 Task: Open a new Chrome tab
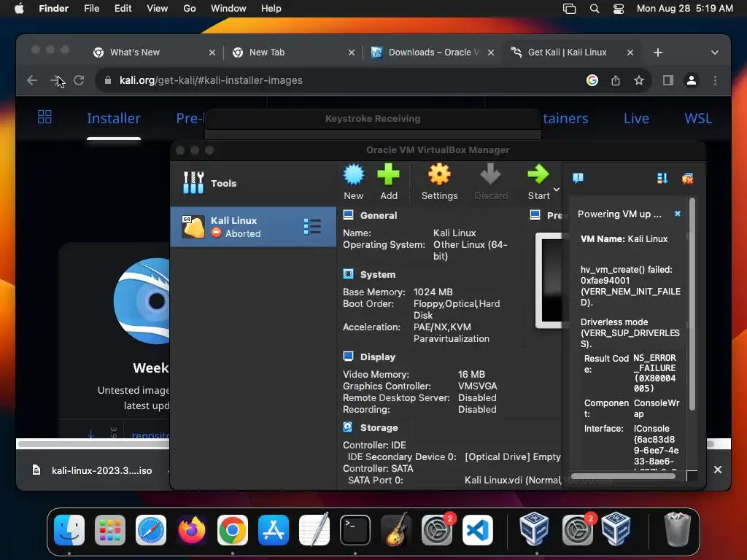[658, 52]
